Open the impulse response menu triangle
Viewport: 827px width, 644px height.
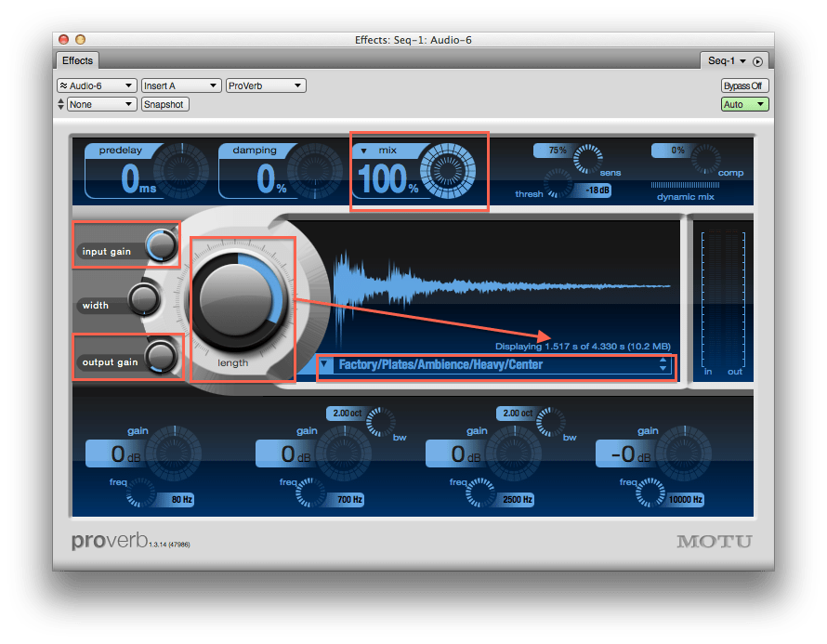point(324,364)
